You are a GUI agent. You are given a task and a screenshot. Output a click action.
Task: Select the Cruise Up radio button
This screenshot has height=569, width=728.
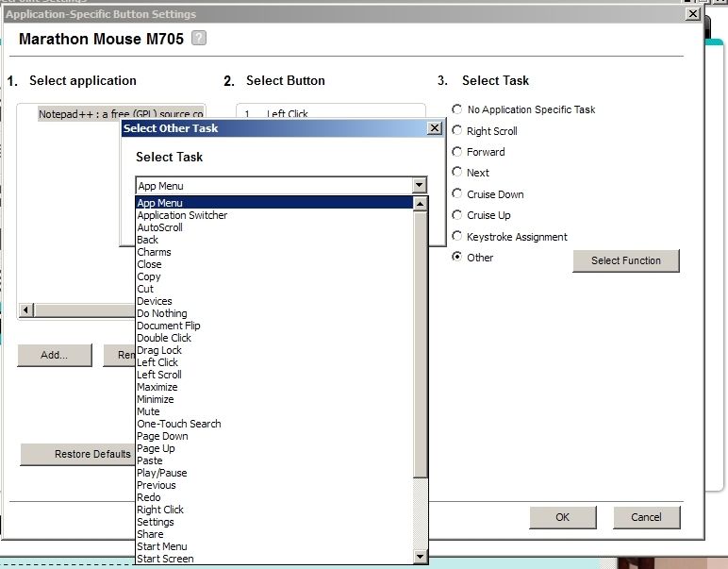(x=456, y=215)
